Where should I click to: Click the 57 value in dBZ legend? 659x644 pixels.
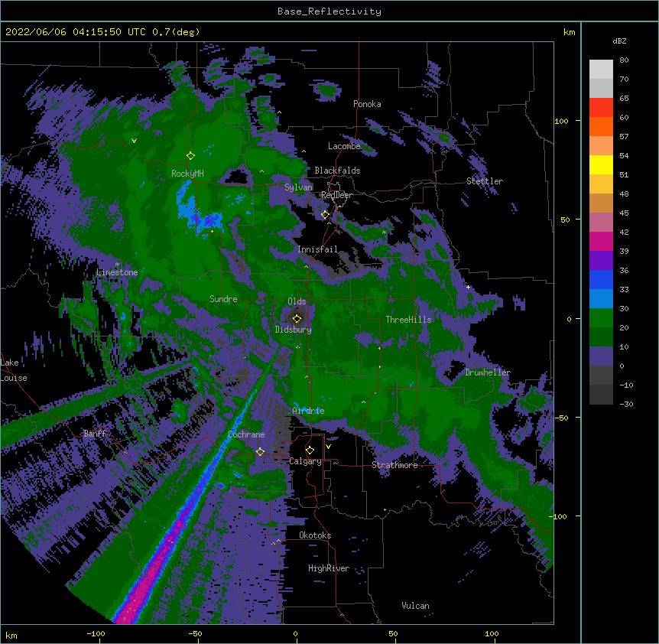tap(624, 136)
